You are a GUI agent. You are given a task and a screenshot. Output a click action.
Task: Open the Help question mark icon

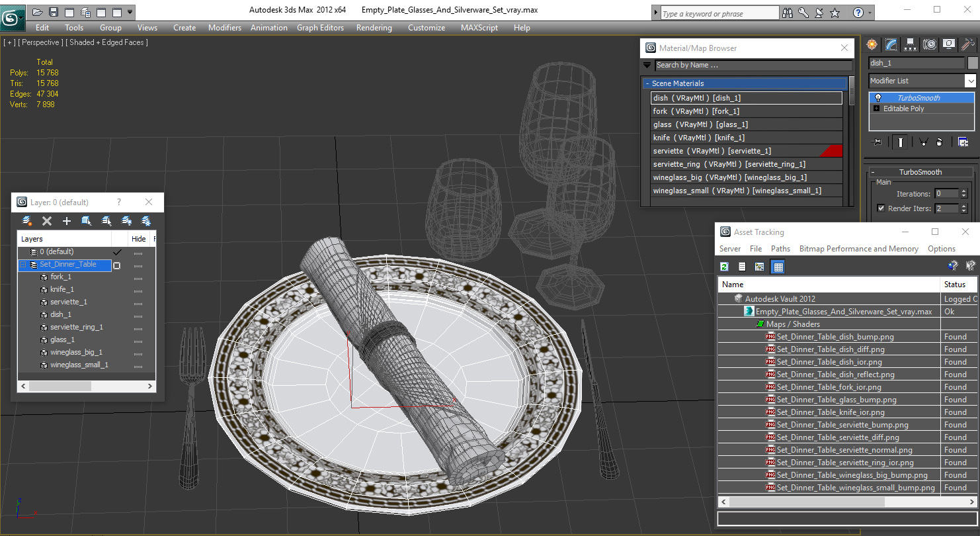coord(858,13)
